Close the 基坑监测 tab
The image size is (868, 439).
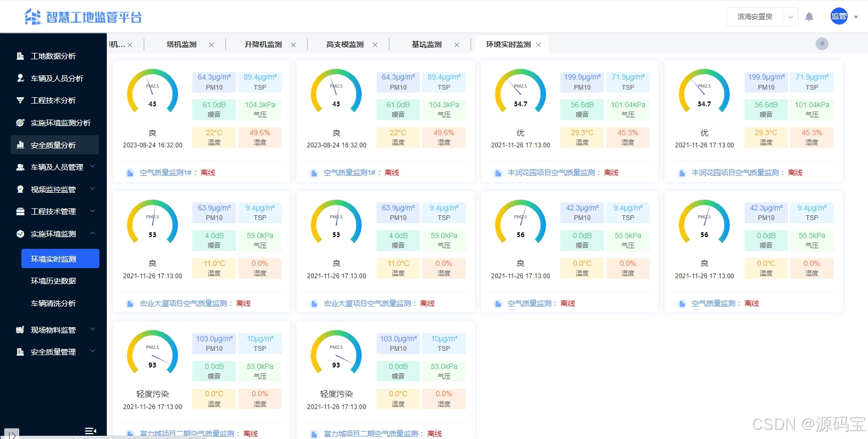[457, 45]
